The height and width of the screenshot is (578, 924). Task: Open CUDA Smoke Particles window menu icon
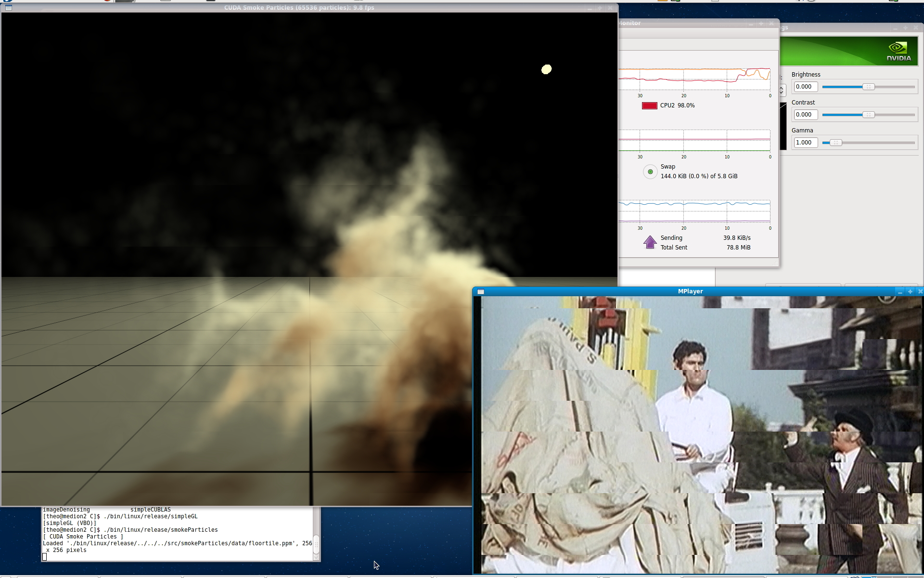click(8, 8)
